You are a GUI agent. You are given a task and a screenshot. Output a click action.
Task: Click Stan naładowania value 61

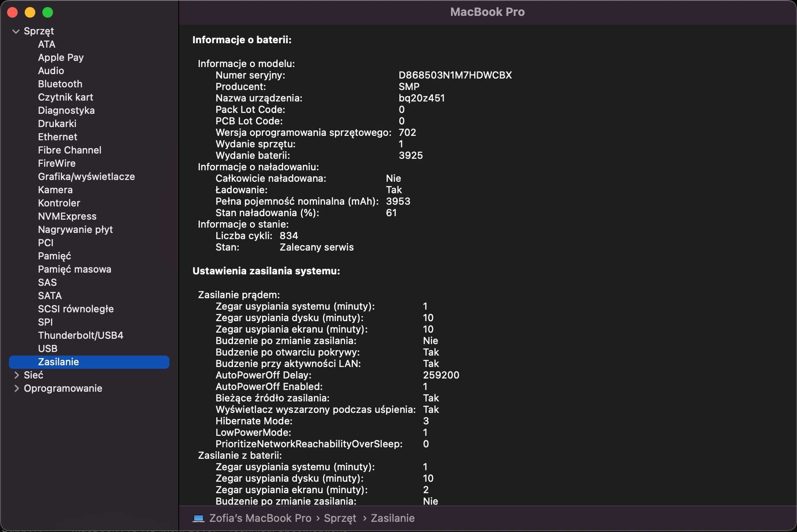(391, 213)
